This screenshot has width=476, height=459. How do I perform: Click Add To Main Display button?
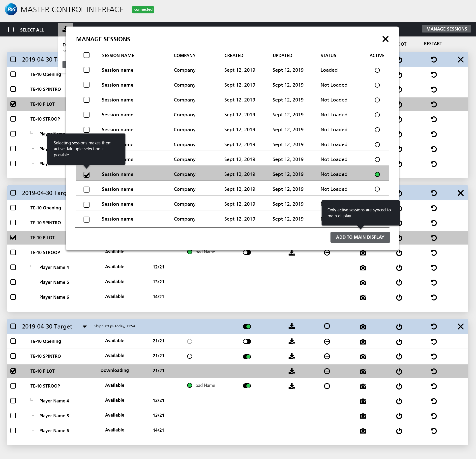coord(360,237)
